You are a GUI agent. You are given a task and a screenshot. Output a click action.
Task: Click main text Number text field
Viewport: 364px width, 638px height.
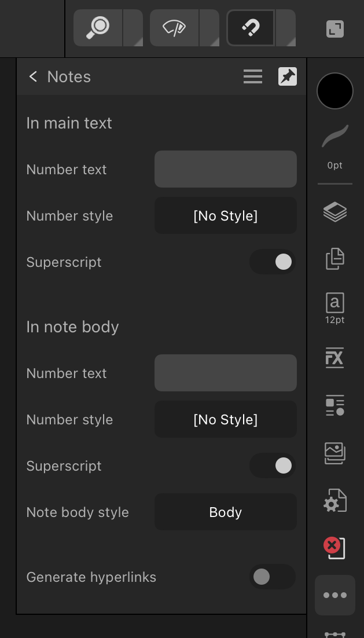pyautogui.click(x=226, y=170)
